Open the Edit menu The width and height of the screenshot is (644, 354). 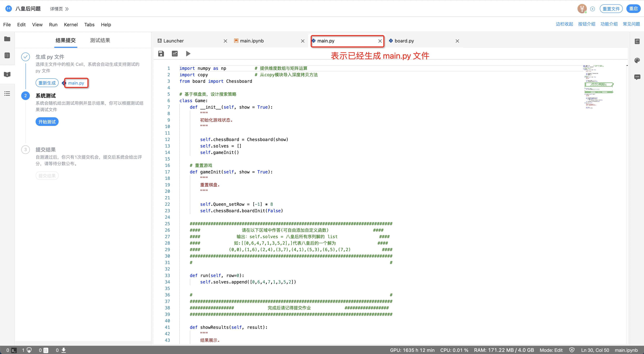pyautogui.click(x=21, y=24)
